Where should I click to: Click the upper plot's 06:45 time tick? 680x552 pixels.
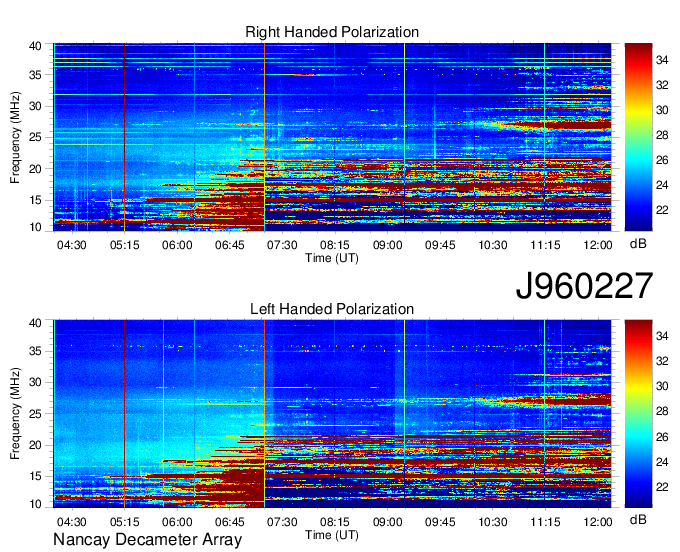pos(230,245)
